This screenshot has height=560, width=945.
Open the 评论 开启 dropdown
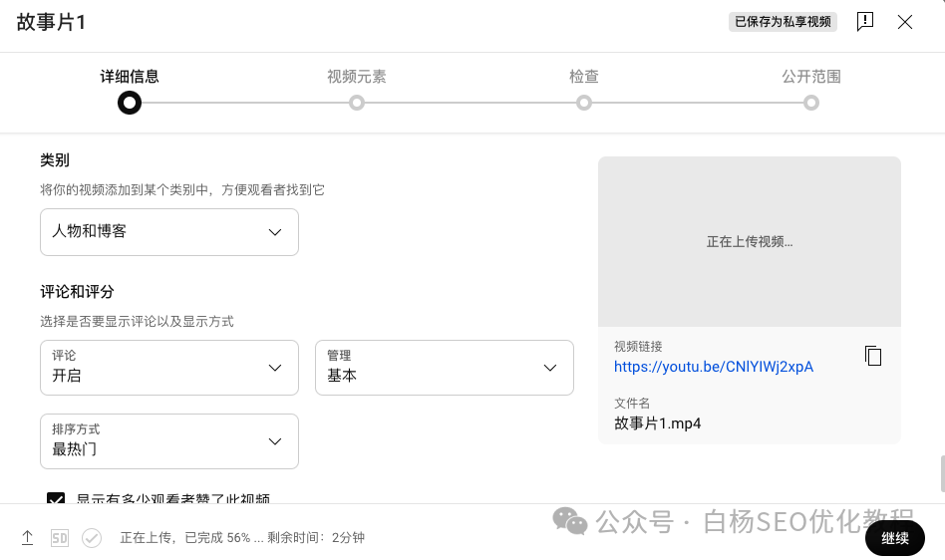click(169, 368)
